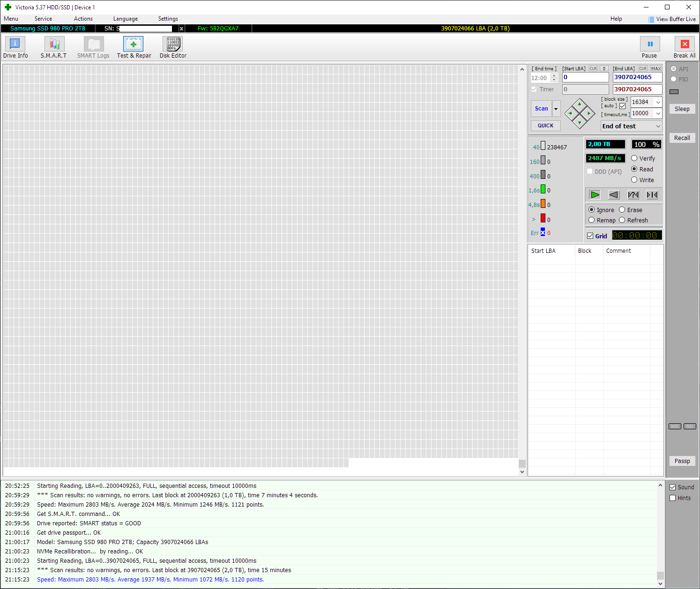Viewport: 700px width, 589px height.
Task: Click the Recall button
Action: tap(682, 138)
